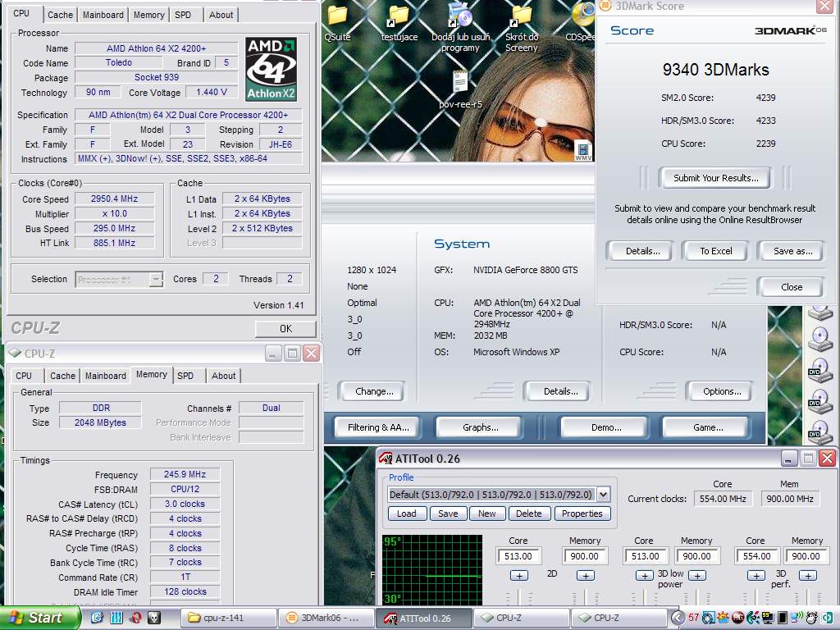
Task: Open the Processor selection dropdown
Action: (156, 279)
